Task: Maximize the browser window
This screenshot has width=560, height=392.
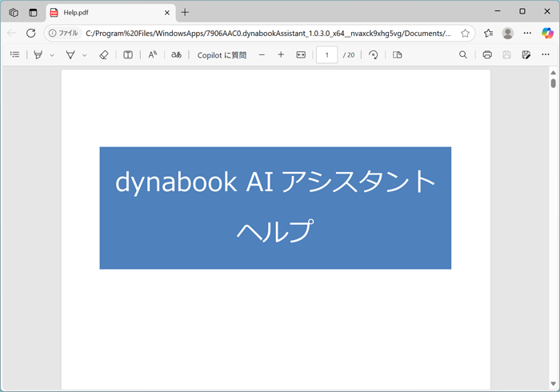Action: (522, 11)
